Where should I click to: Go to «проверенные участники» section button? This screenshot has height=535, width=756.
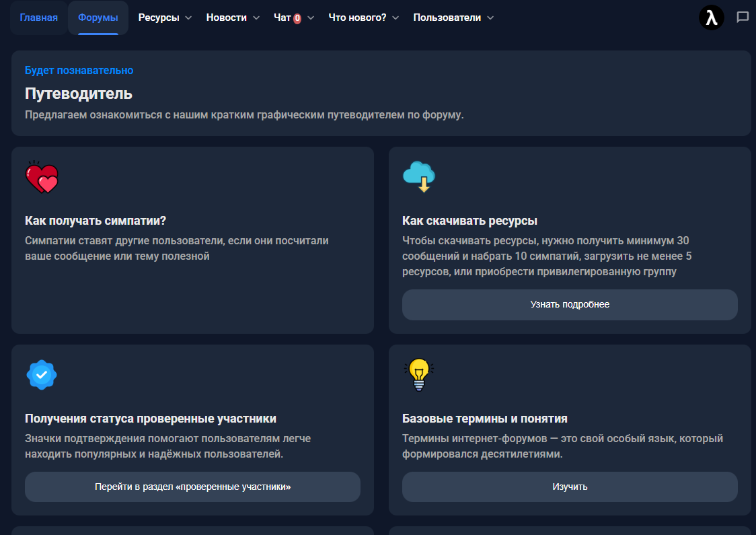point(192,487)
